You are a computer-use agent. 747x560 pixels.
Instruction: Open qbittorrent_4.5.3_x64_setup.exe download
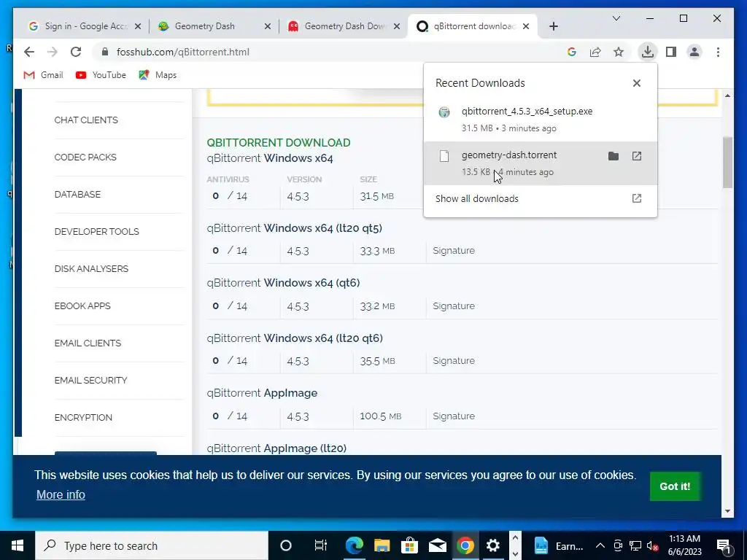click(x=541, y=119)
